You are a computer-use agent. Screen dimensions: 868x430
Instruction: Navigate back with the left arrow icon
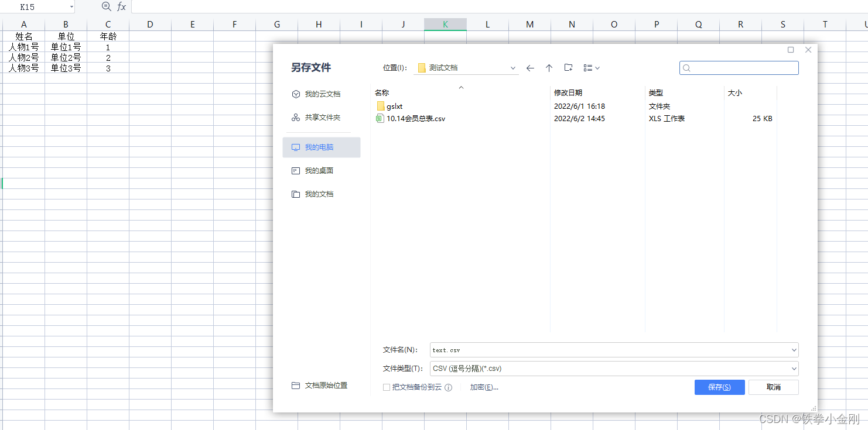coord(530,67)
